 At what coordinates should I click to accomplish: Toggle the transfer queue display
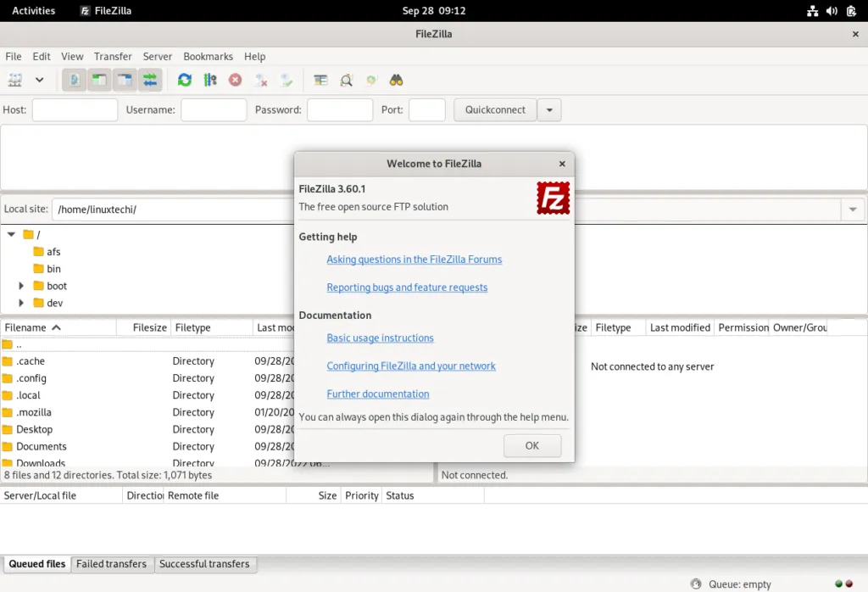tap(150, 80)
